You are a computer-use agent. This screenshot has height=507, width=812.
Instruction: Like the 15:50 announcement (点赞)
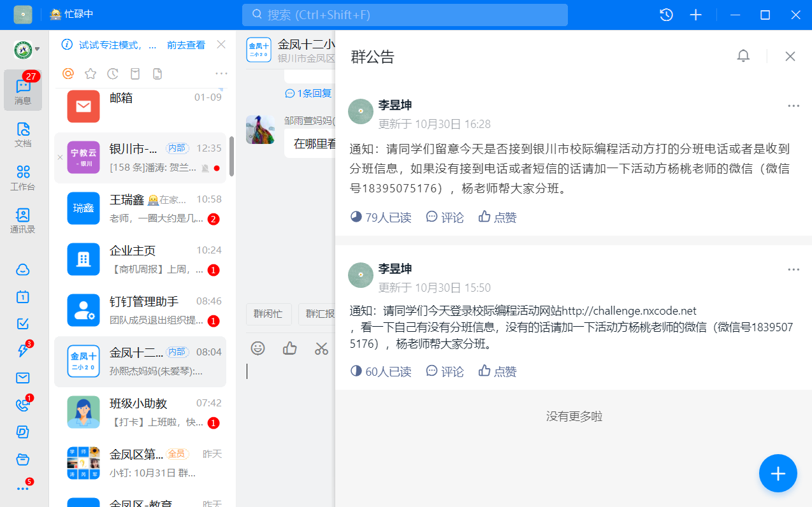[x=497, y=371]
